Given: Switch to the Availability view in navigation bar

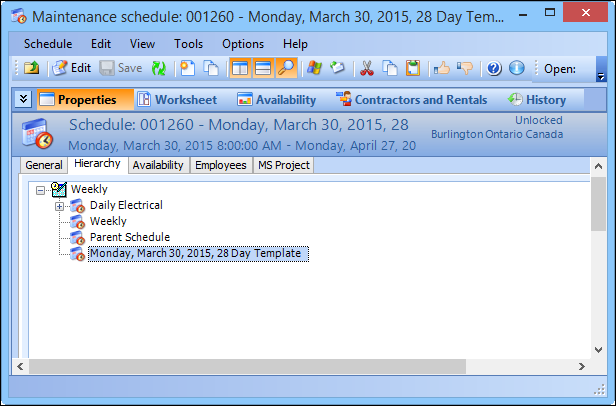Looking at the screenshot, I should pos(277,99).
